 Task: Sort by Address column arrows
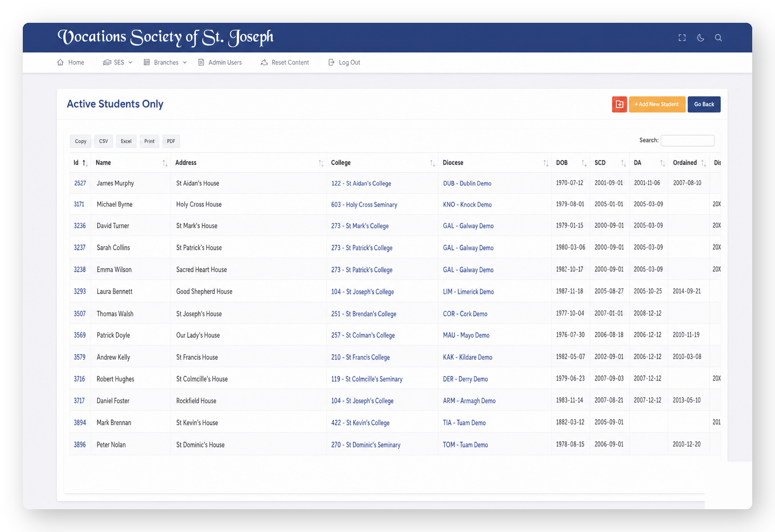pyautogui.click(x=321, y=163)
